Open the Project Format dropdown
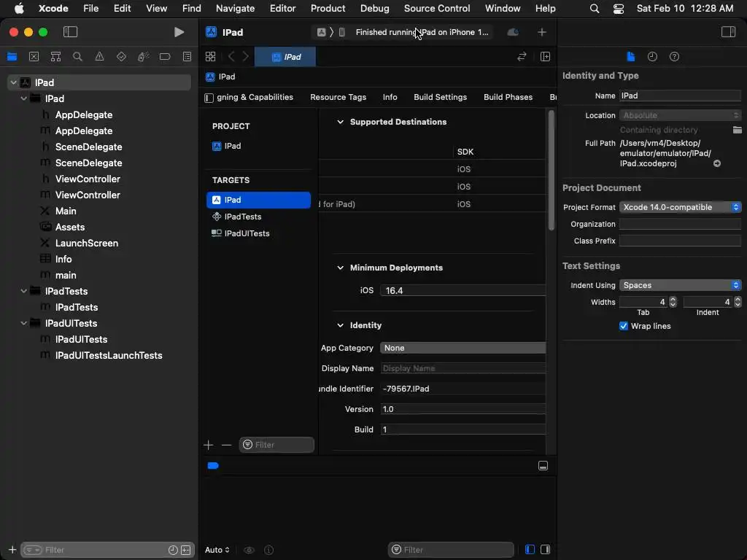Viewport: 747px width, 560px height. [x=680, y=207]
